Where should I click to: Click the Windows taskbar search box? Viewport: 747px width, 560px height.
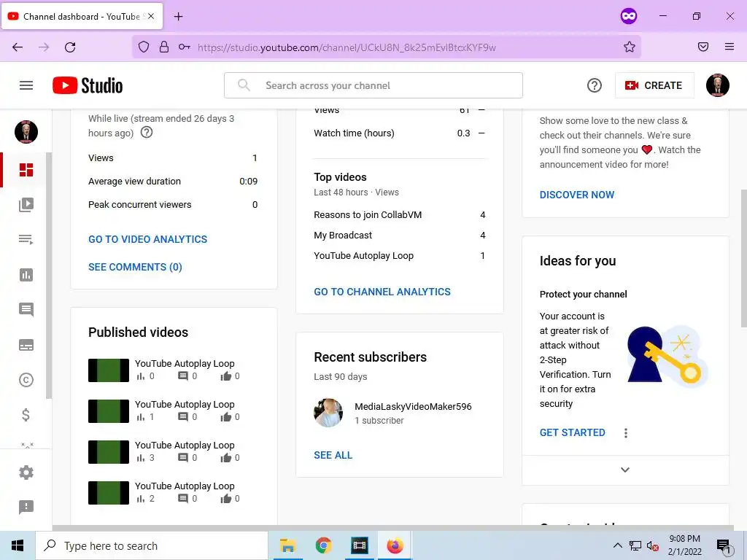(x=152, y=545)
